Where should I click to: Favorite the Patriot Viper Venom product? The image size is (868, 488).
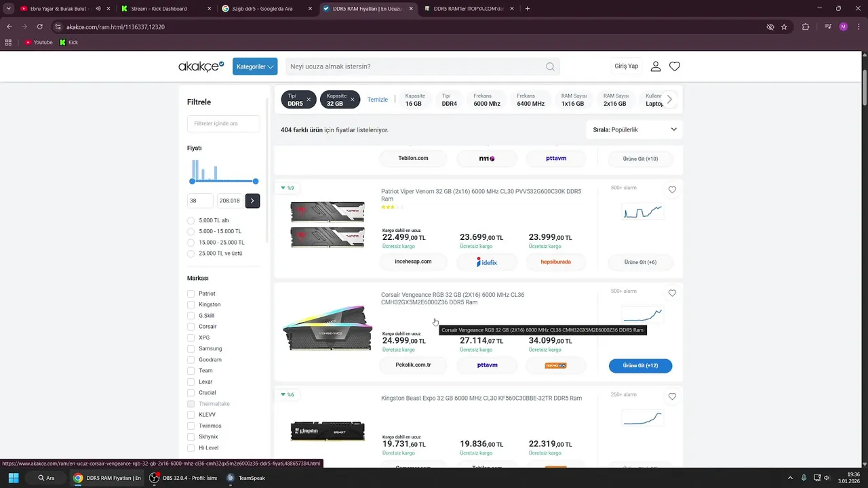[672, 190]
